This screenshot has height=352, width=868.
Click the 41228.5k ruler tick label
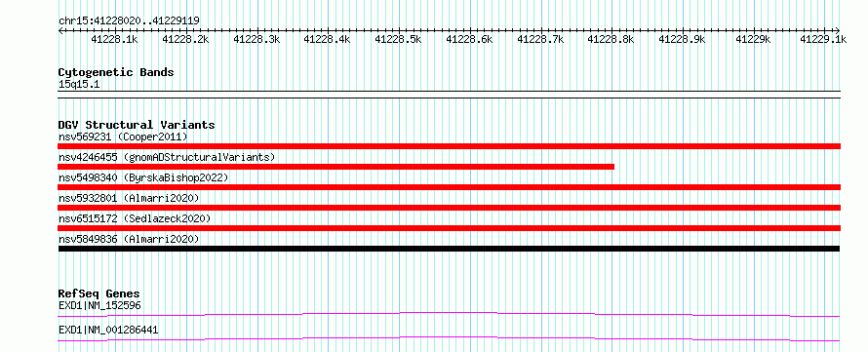click(x=398, y=39)
